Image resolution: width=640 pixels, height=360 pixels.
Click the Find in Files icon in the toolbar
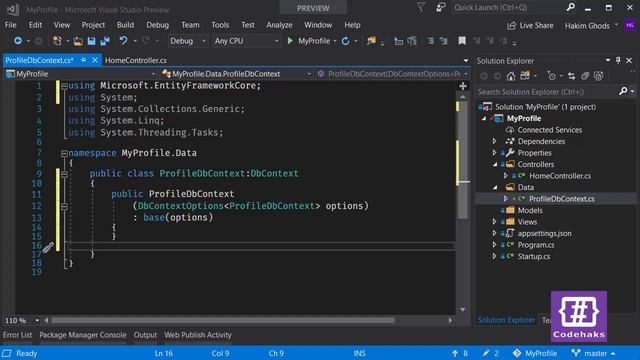click(x=371, y=40)
